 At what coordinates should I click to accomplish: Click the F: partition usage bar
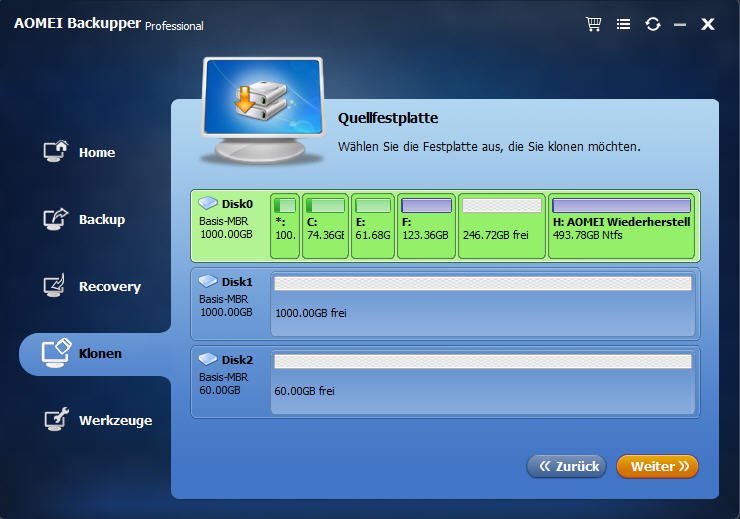pyautogui.click(x=426, y=206)
